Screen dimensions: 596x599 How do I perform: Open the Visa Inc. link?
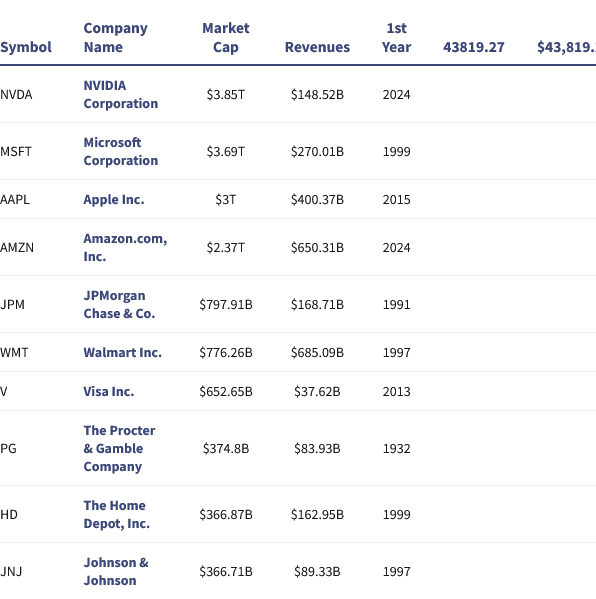tap(109, 392)
